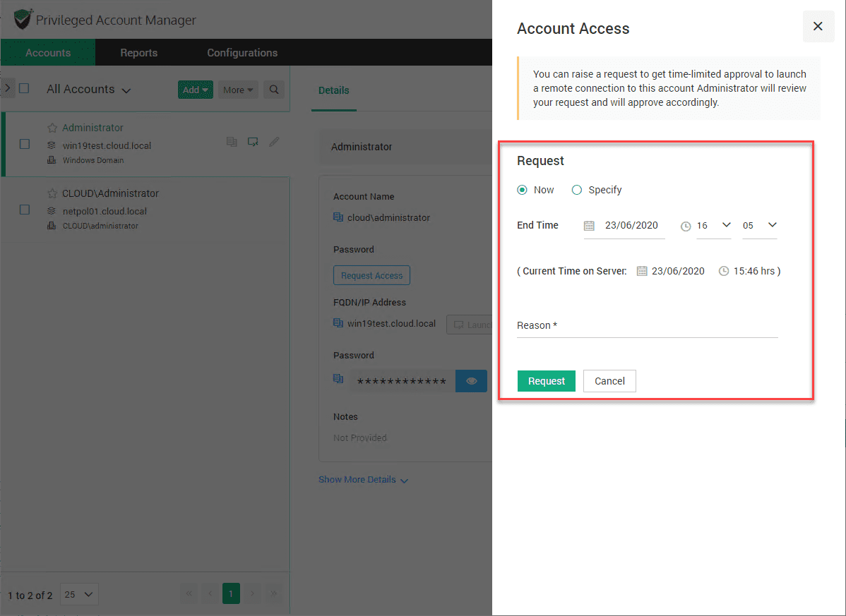Submit with the green Request button
Viewport: 846px width, 616px height.
pos(546,381)
